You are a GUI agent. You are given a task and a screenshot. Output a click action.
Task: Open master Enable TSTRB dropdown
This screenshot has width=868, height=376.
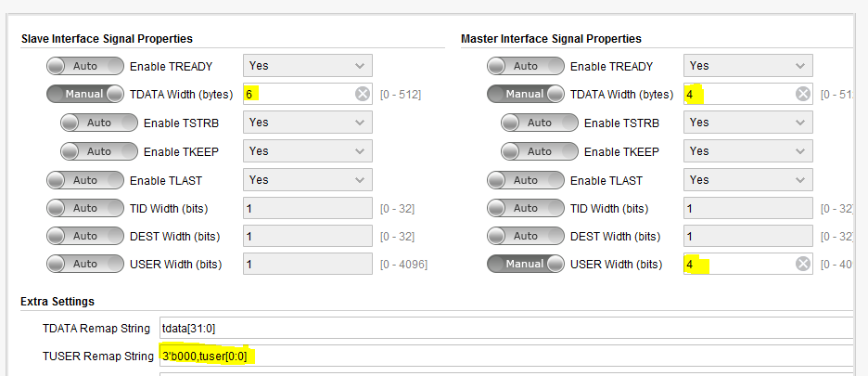748,123
